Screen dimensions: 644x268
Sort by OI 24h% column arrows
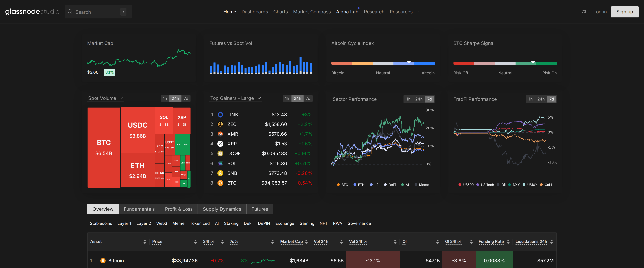(x=471, y=242)
